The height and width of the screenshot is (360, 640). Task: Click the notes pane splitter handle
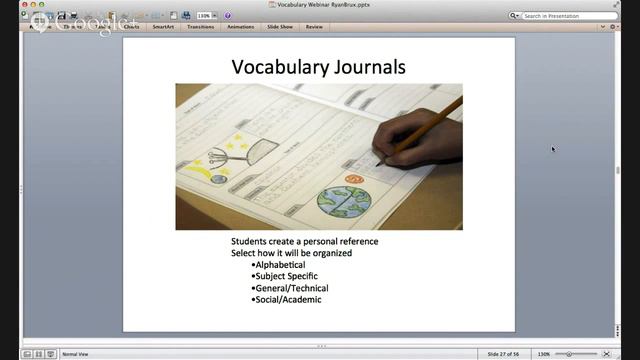coord(322,346)
